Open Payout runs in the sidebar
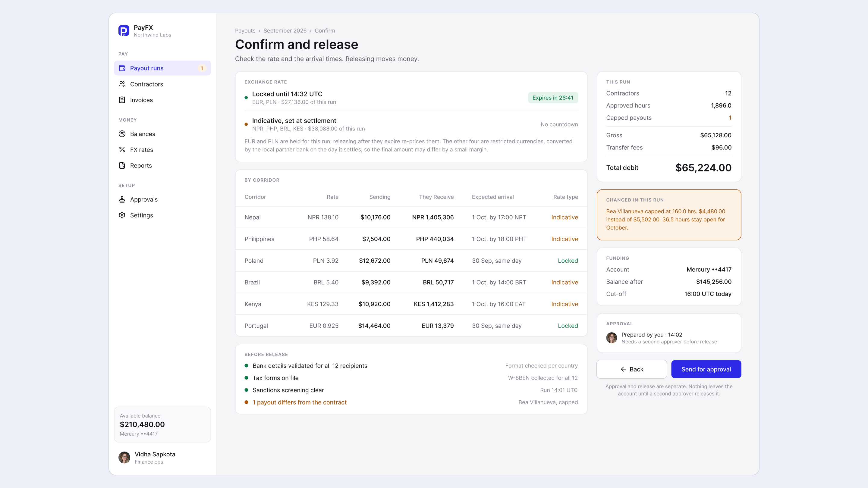 [162, 68]
